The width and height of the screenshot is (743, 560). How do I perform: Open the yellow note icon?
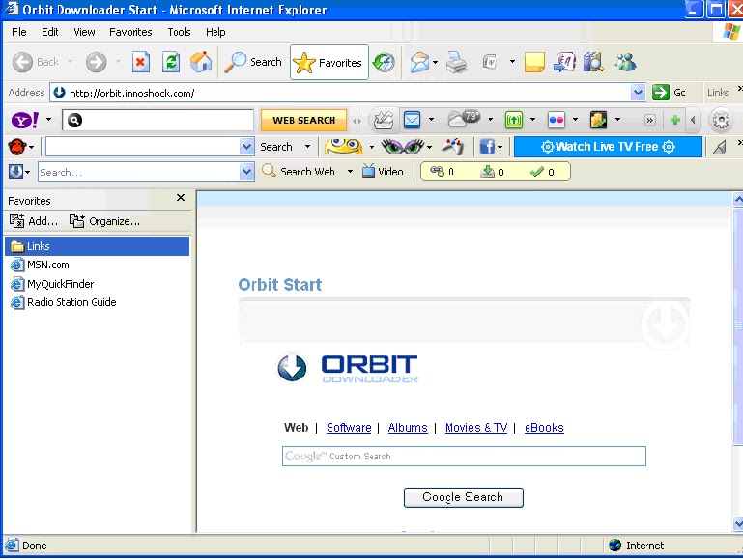[534, 62]
